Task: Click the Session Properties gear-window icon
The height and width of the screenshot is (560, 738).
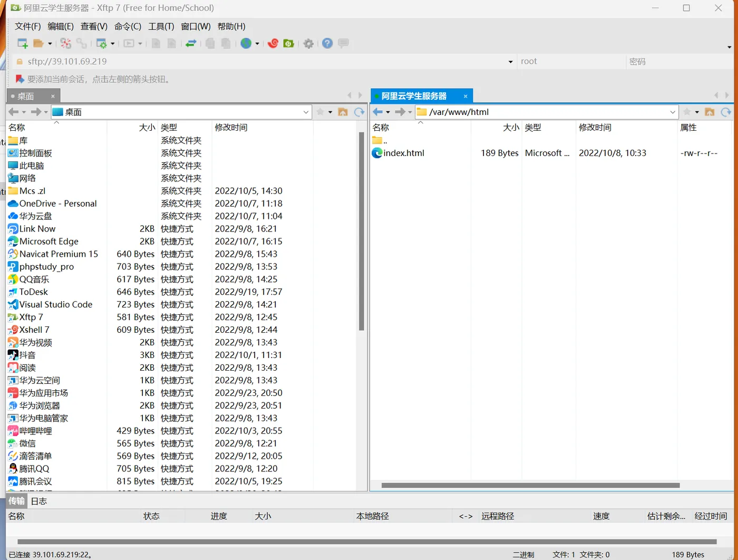Action: 102,43
